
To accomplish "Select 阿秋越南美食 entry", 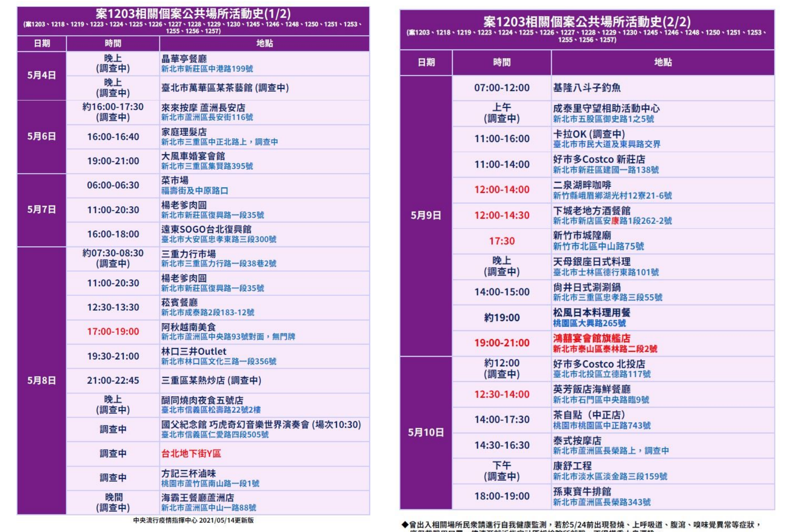I will click(x=188, y=327).
